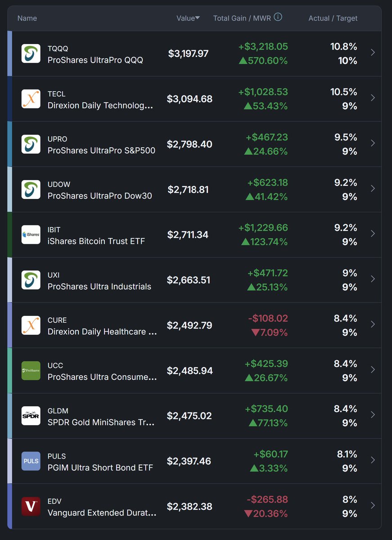Click the UXI ProShares logo icon

pyautogui.click(x=31, y=280)
